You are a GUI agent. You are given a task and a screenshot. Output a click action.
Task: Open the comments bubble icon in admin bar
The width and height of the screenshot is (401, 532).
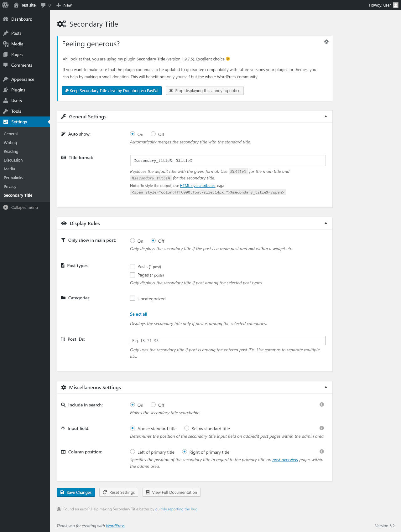(x=43, y=5)
